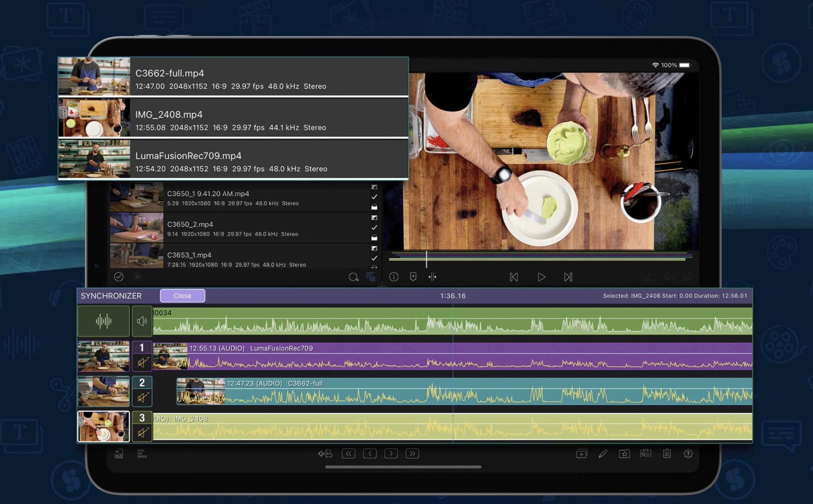Open presets star icon in bottom toolbar
The width and height of the screenshot is (813, 504).
point(624,454)
